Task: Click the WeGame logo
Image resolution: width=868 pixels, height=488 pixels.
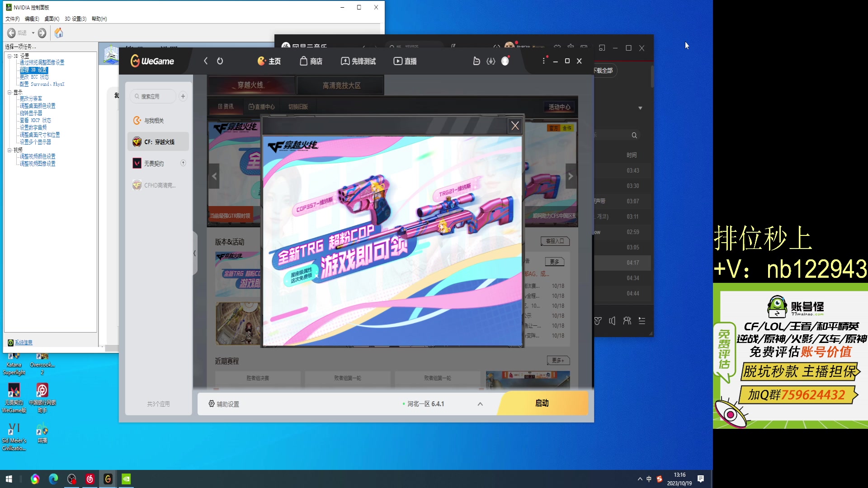Action: (x=152, y=61)
